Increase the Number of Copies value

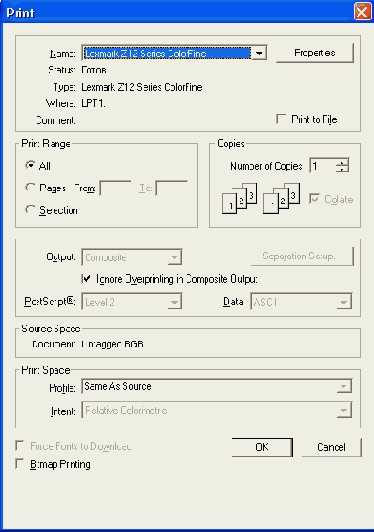342,162
